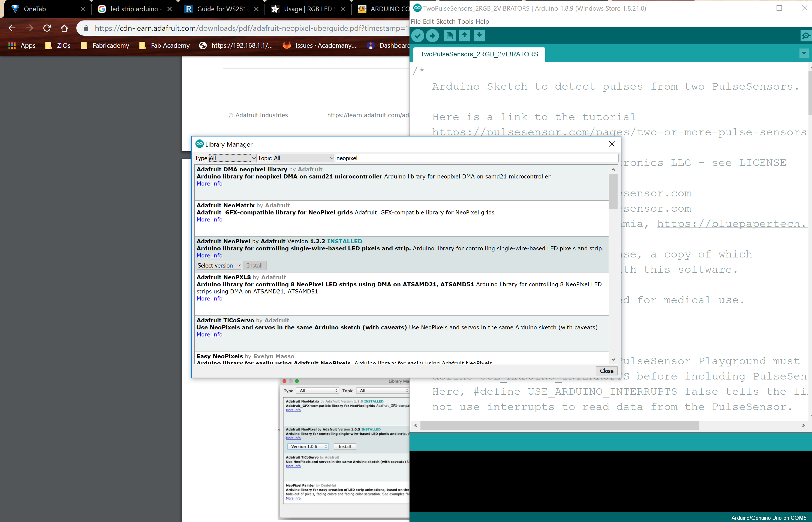Open the Help menu in Arduino
Image resolution: width=812 pixels, height=522 pixels.
(482, 21)
